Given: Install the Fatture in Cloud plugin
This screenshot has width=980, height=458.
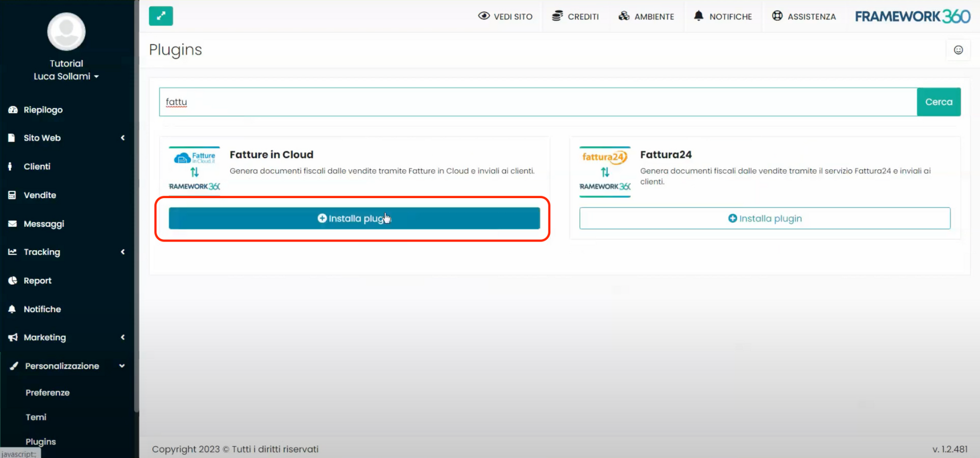Looking at the screenshot, I should 354,219.
